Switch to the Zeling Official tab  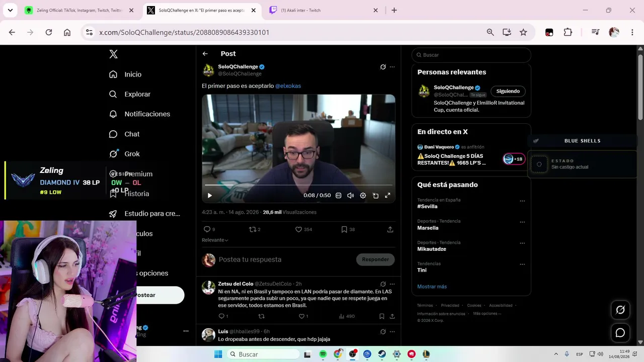79,10
